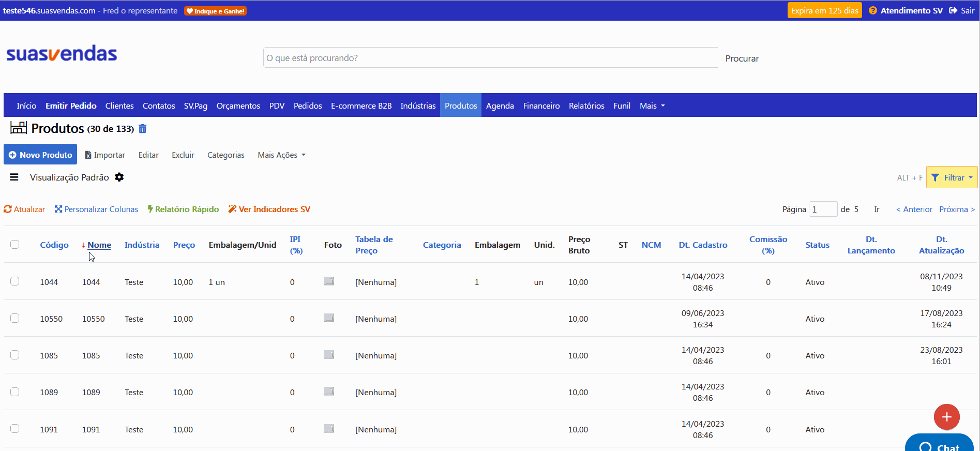Click the red floating plus button

946,417
